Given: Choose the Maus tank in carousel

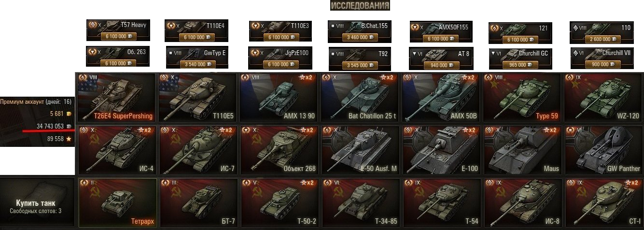Looking at the screenshot, I should click(522, 150).
